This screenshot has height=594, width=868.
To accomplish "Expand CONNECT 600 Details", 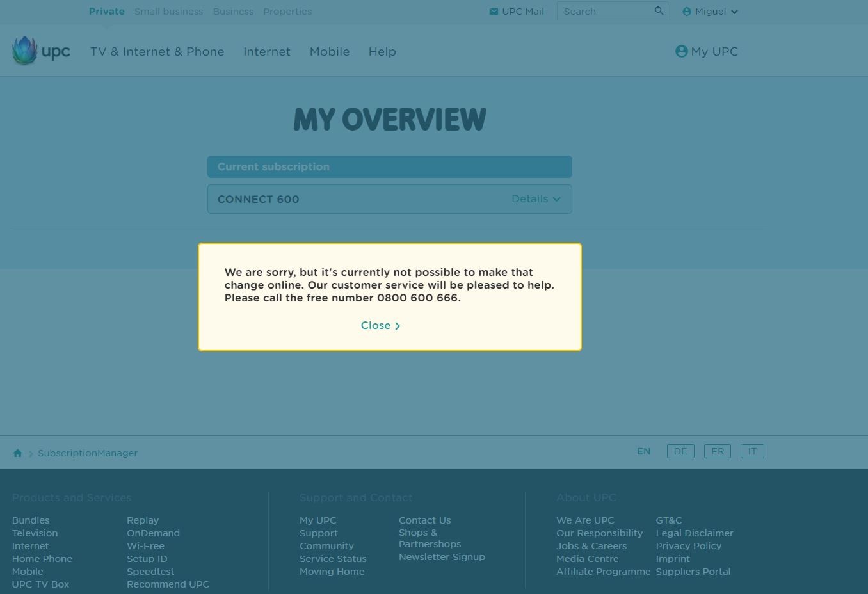I will [x=536, y=199].
